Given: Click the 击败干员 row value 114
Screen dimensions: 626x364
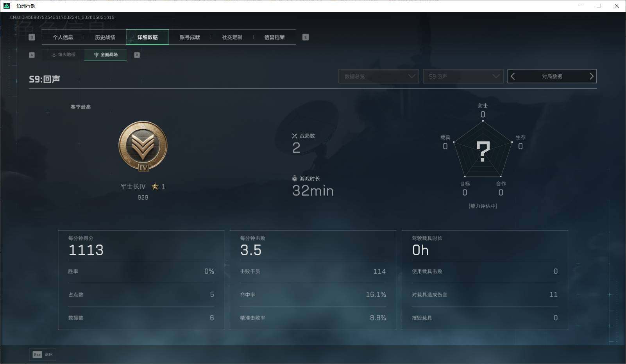Looking at the screenshot, I should 379,271.
